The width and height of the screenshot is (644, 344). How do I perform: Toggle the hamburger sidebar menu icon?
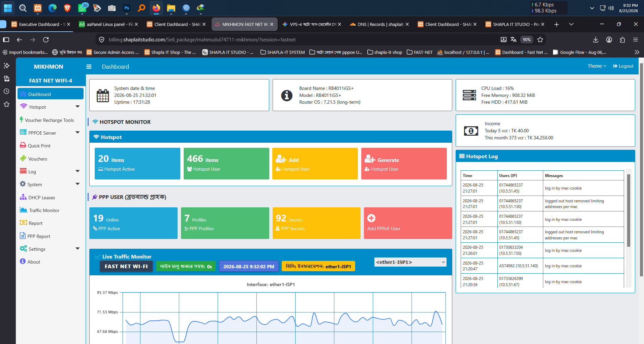(89, 67)
